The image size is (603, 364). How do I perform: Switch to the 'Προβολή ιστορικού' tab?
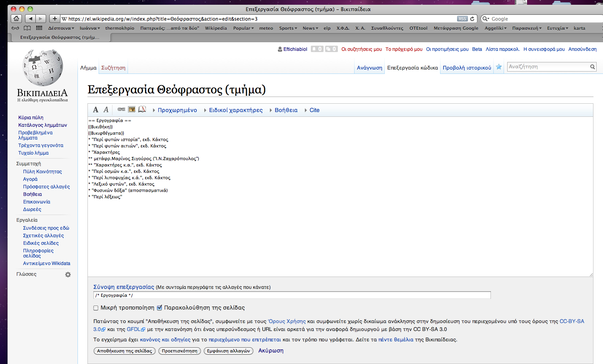point(467,68)
